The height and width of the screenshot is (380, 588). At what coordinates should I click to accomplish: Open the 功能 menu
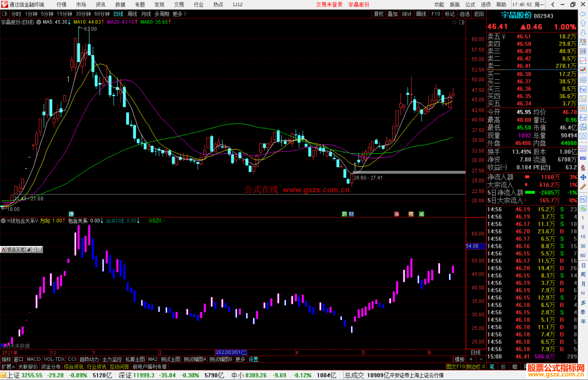point(439,5)
